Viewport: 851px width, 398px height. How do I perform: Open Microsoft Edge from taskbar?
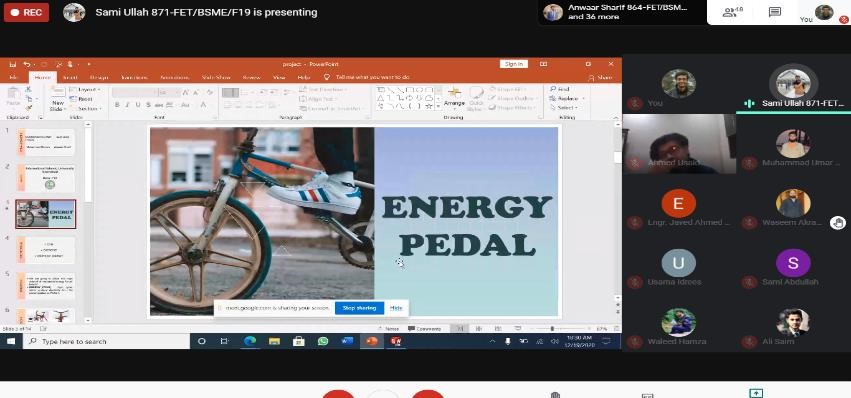(250, 342)
